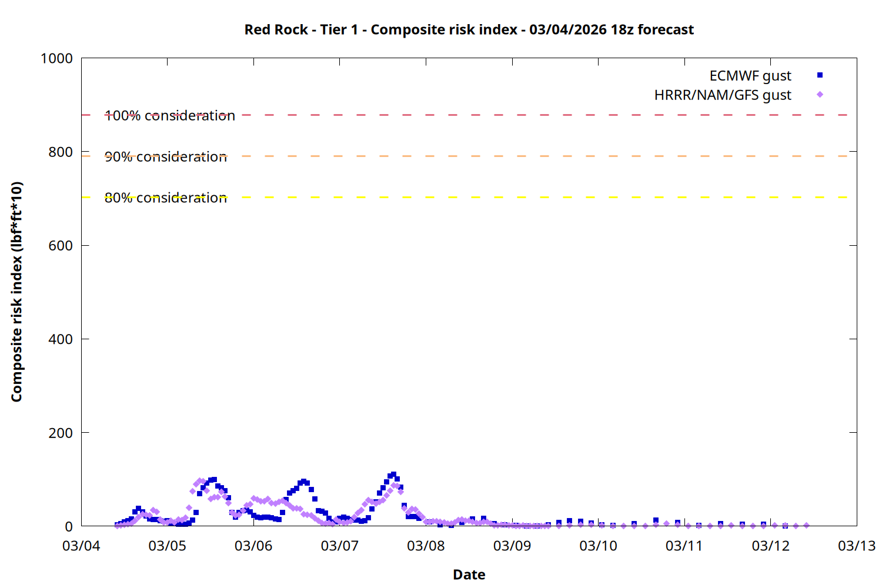Click the 80% consideration threshold label
The height and width of the screenshot is (588, 882).
coord(166,198)
